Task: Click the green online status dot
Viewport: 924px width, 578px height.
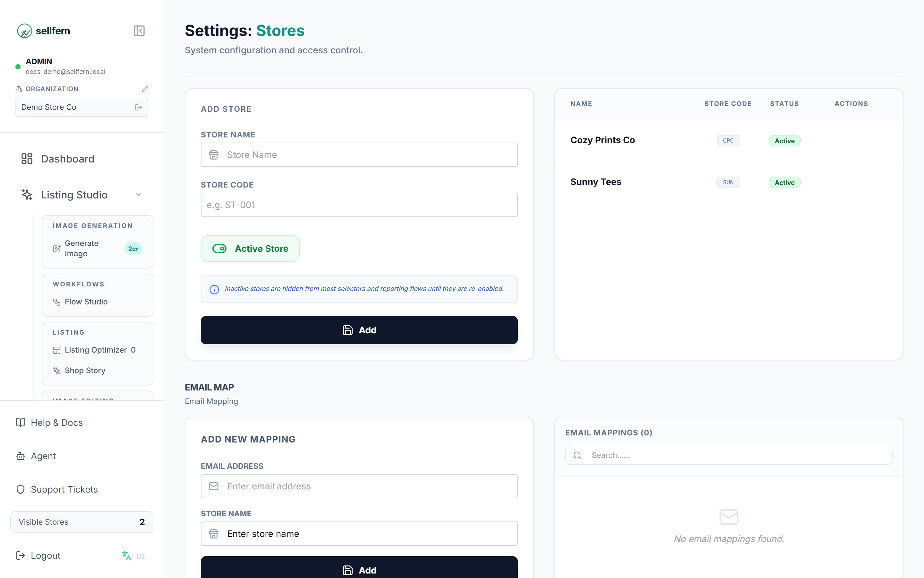Action: point(18,67)
